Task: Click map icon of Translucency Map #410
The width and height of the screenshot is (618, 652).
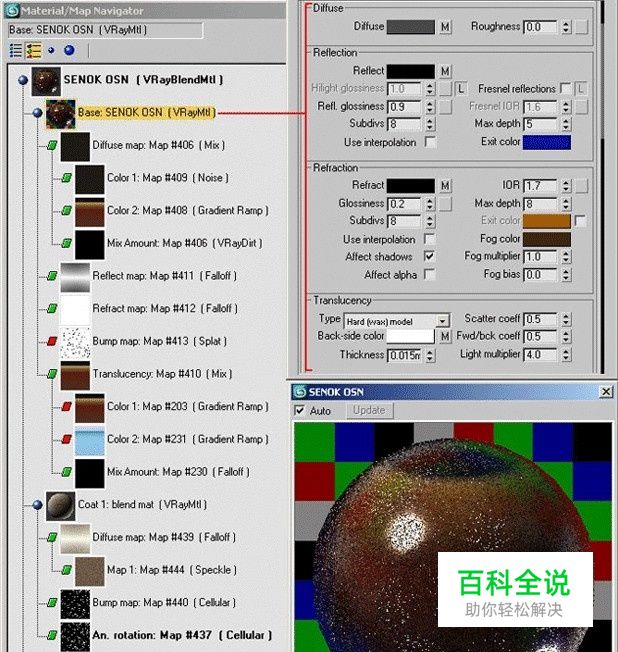Action: point(52,374)
